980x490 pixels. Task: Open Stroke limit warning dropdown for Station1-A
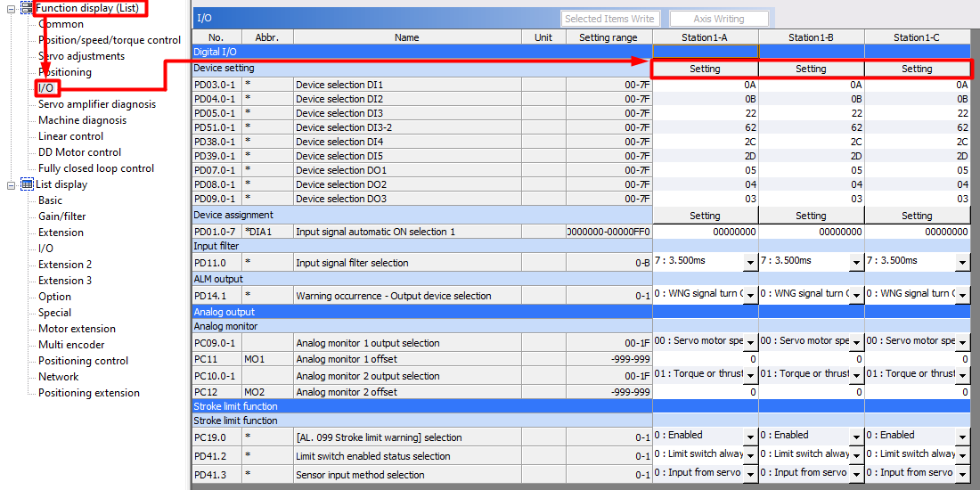(750, 437)
